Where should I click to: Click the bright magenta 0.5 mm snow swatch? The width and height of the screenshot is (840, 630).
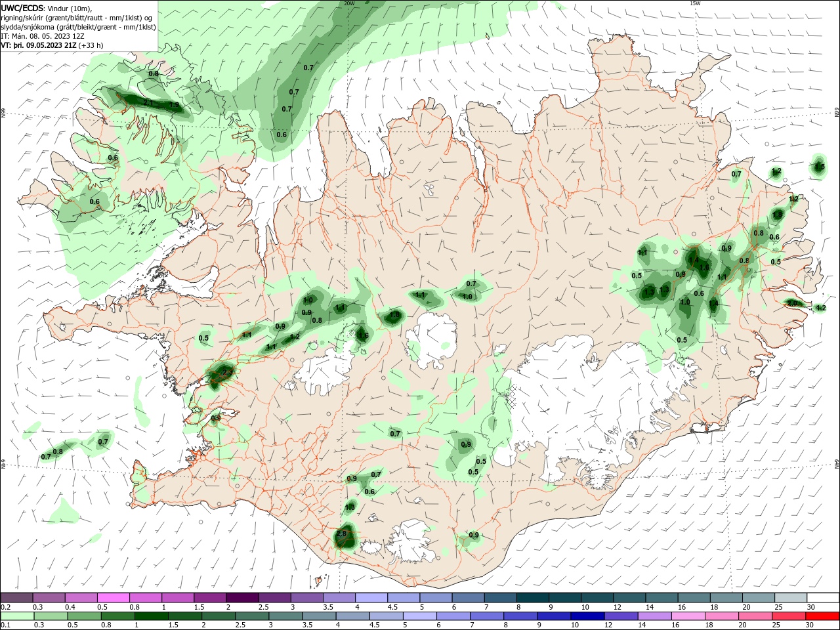tap(113, 597)
